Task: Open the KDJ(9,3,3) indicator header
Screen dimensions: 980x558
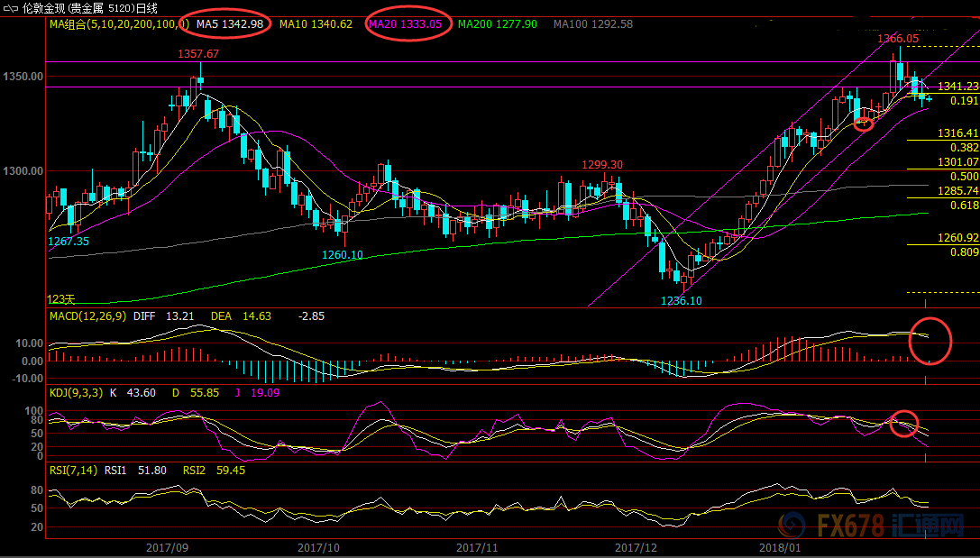Action: click(78, 393)
